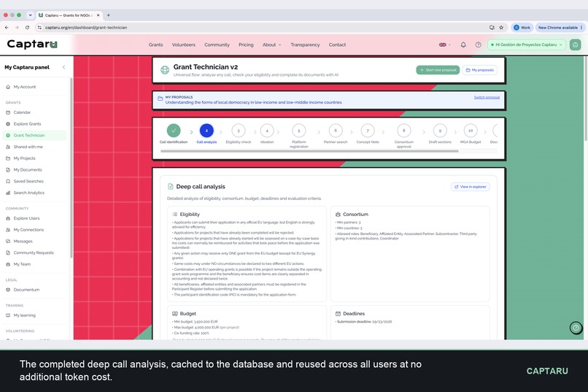588x392 pixels.
Task: Click the Shared with me sidebar icon
Action: [x=8, y=147]
